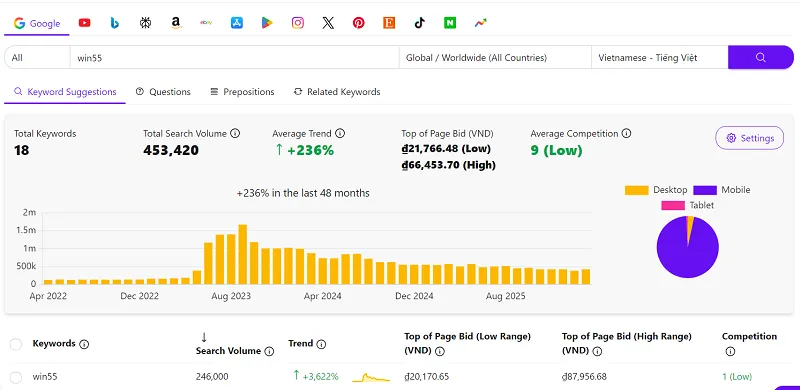800x390 pixels.
Task: Click info icon next to Search Volume header
Action: [269, 351]
